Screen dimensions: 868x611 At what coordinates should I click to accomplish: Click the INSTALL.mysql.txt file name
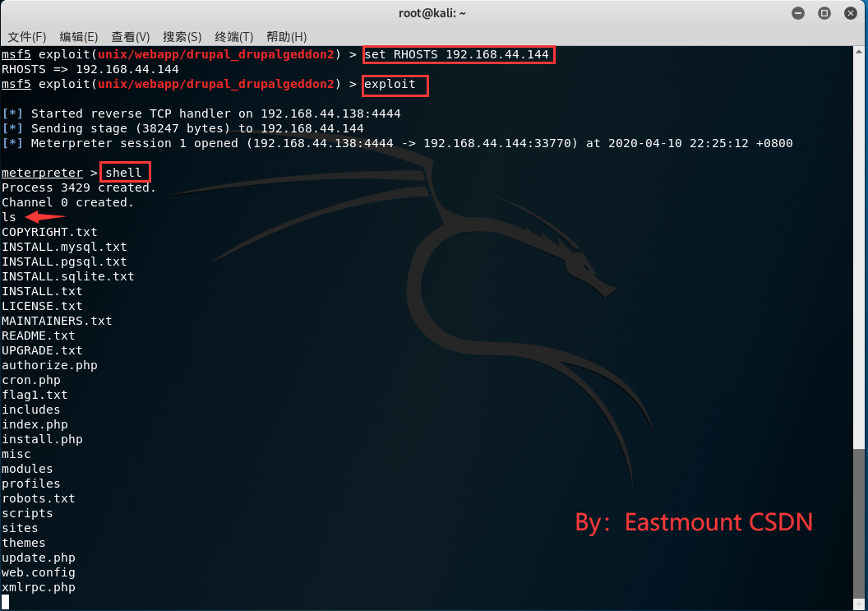click(64, 247)
